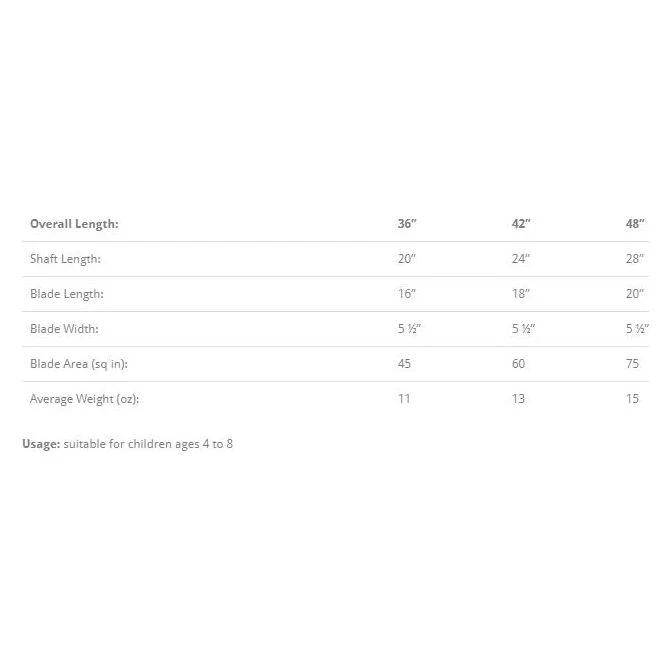Click the 18″ blade length value

(521, 294)
